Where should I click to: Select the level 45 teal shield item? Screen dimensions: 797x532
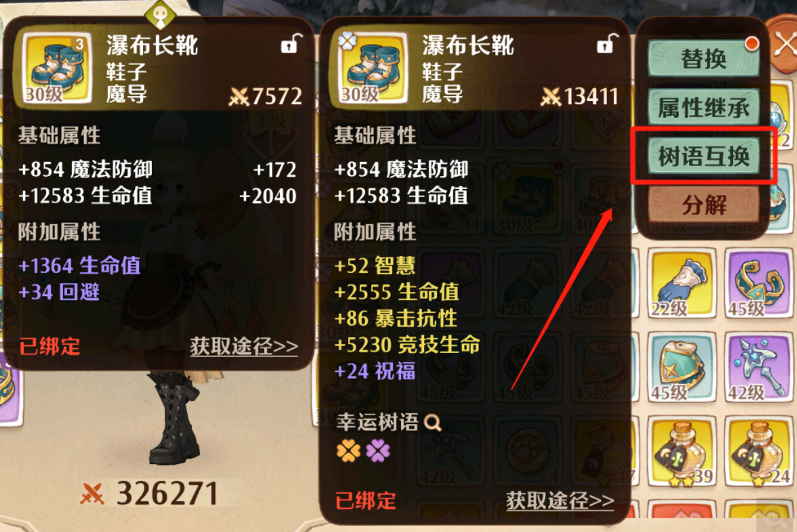(x=682, y=367)
